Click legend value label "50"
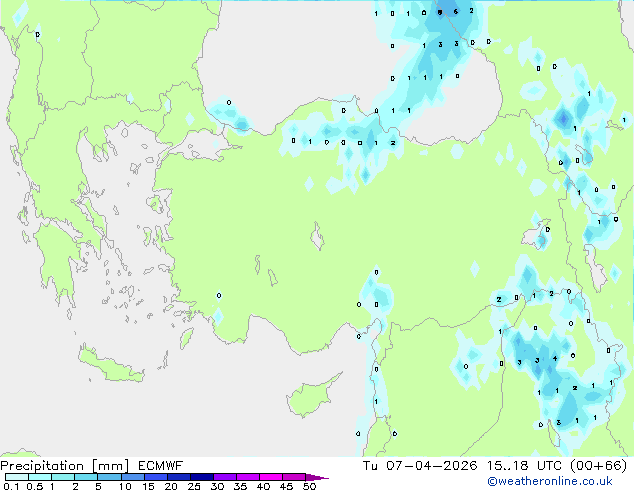Screen dimensions: 634x490 [309, 486]
